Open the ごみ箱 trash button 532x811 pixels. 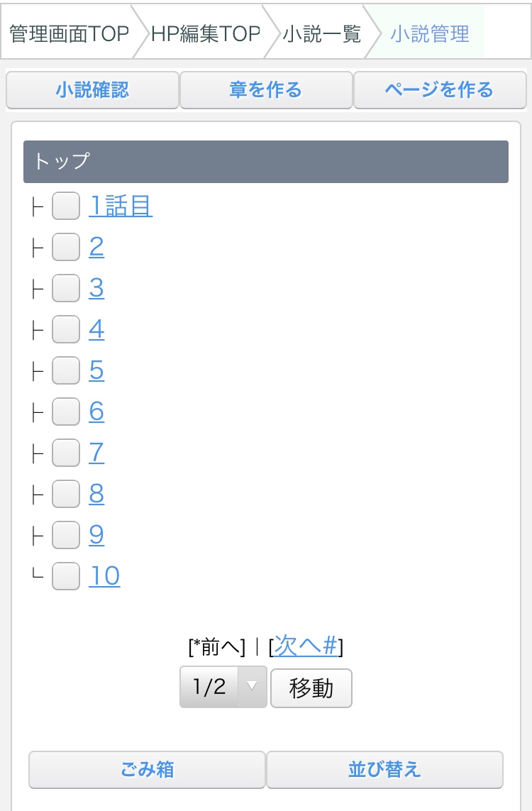pos(147,770)
